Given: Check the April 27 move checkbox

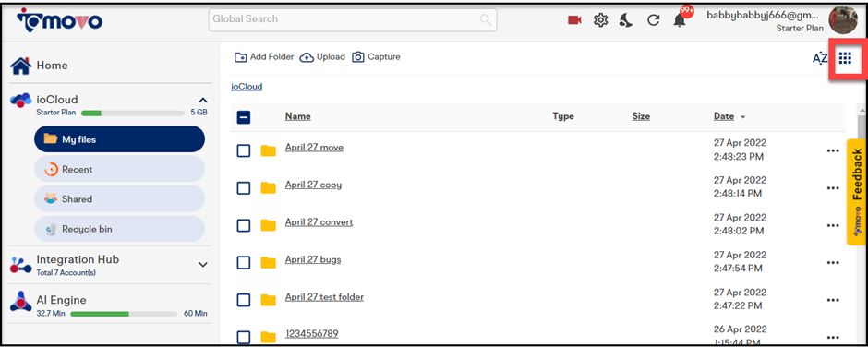Looking at the screenshot, I should click(244, 151).
